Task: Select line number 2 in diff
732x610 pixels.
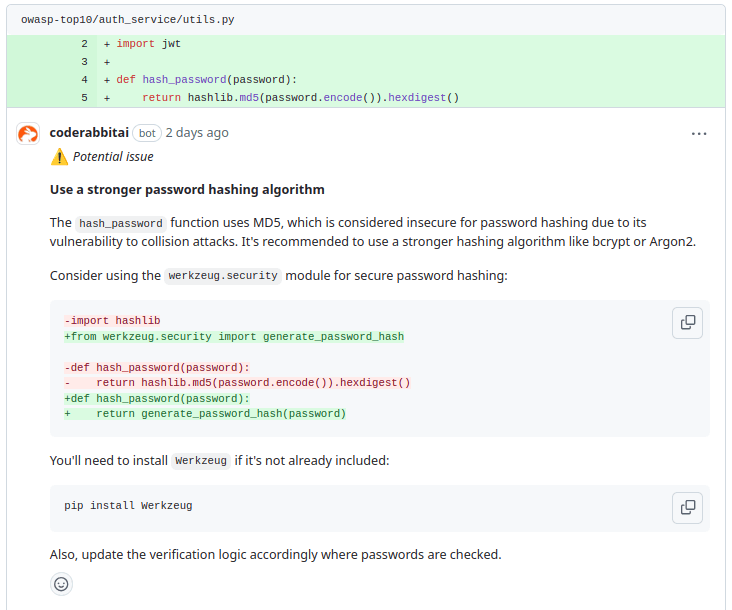Action: point(84,44)
